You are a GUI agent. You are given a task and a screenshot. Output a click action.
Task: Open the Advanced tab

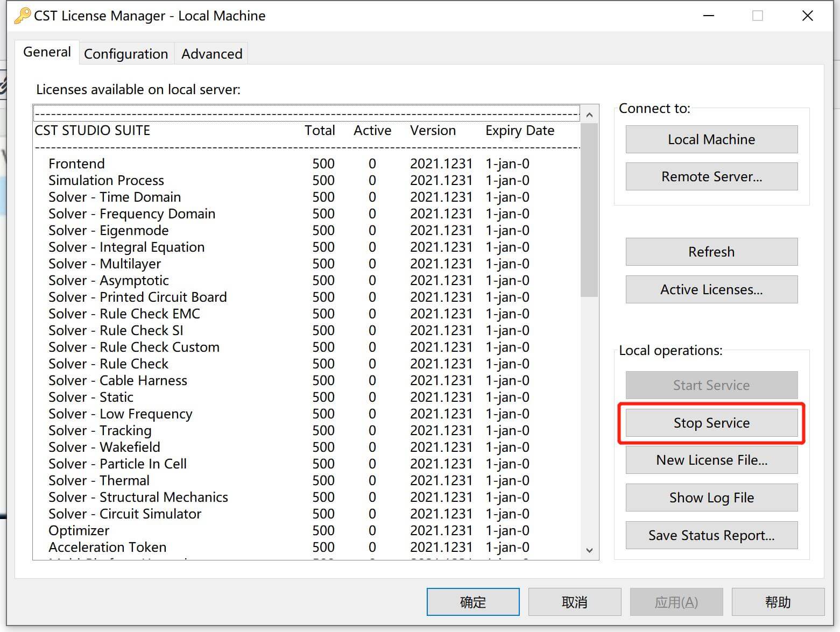pyautogui.click(x=211, y=54)
